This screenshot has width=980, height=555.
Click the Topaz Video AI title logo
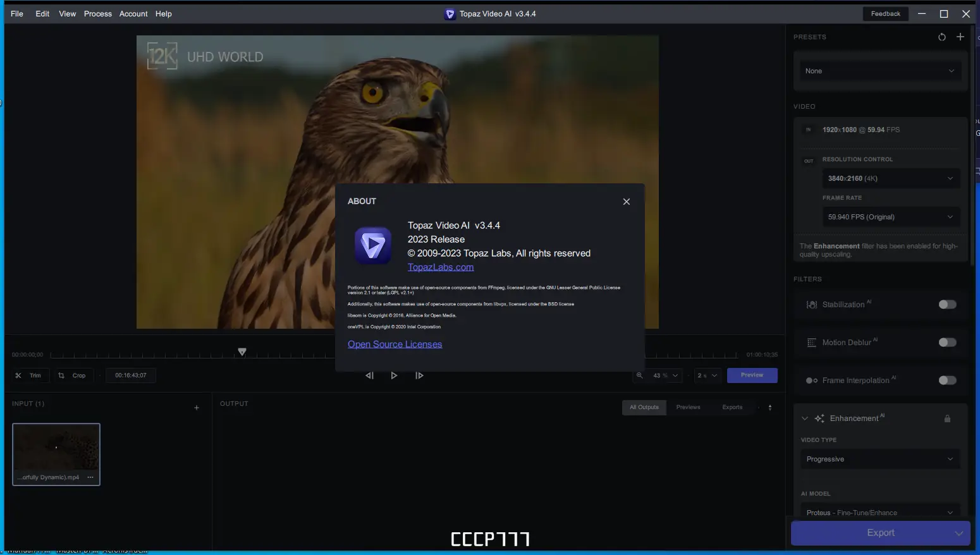[450, 14]
